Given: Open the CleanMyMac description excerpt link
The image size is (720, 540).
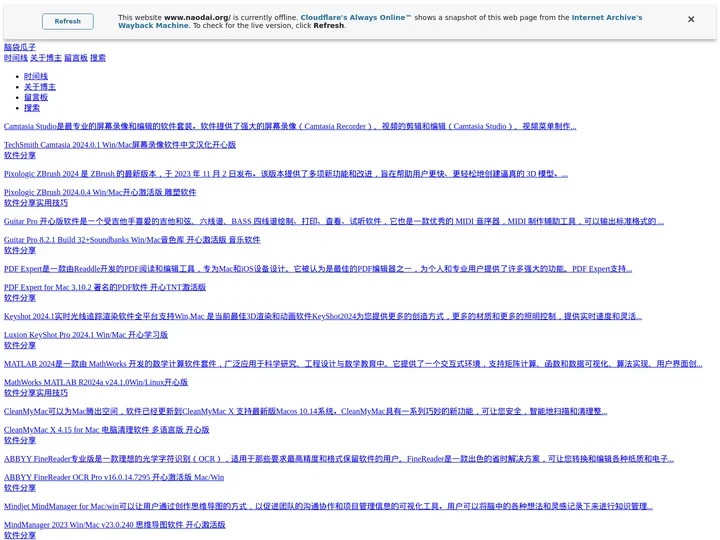Looking at the screenshot, I should (x=305, y=411).
